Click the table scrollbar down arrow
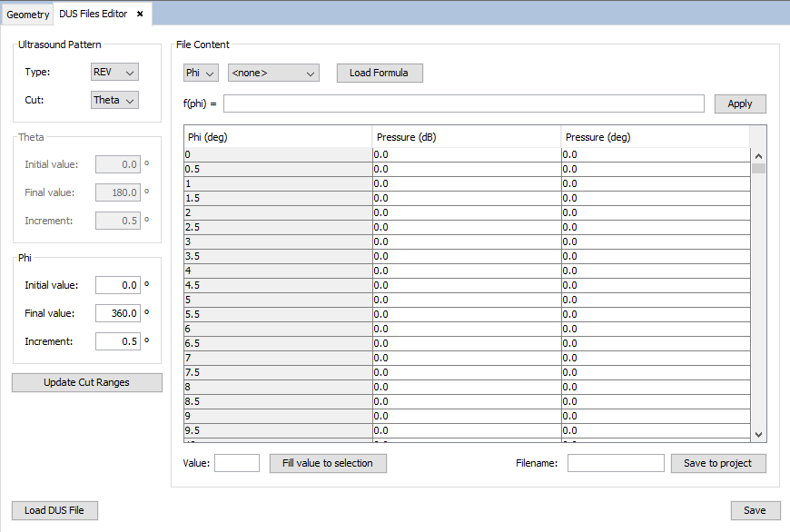 coord(758,435)
